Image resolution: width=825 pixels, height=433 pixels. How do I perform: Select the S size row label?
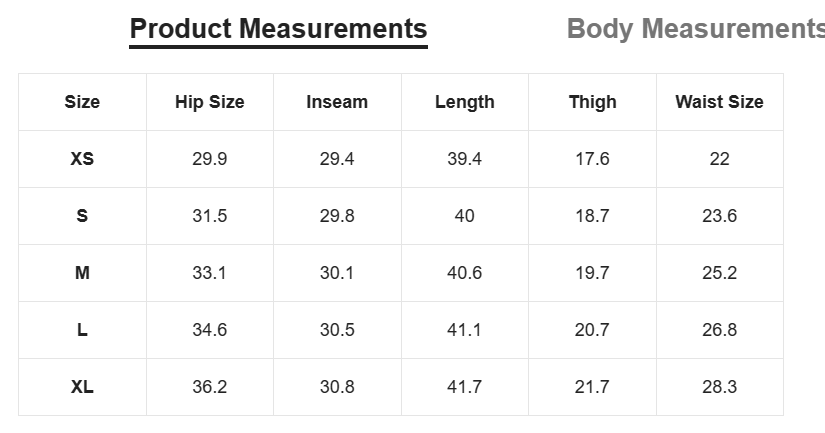click(82, 216)
